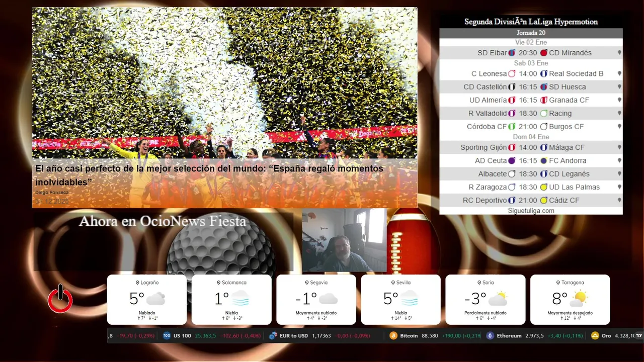644x362 pixels.
Task: Click the Ahora en OcioNews Fiesta banner text
Action: tap(163, 221)
